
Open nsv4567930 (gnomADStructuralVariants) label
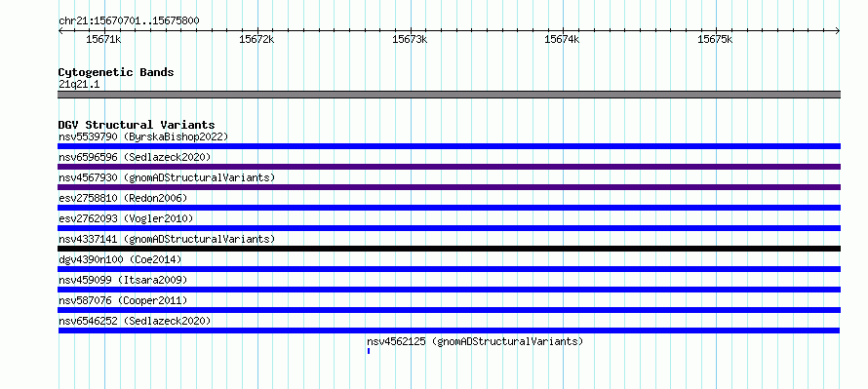[x=167, y=177]
